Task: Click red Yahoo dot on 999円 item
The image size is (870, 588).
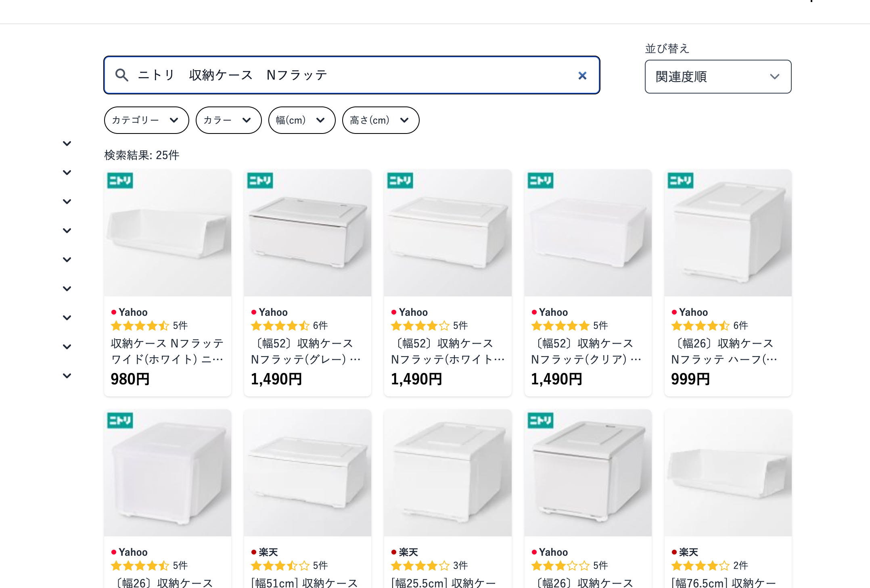Action: pyautogui.click(x=674, y=312)
